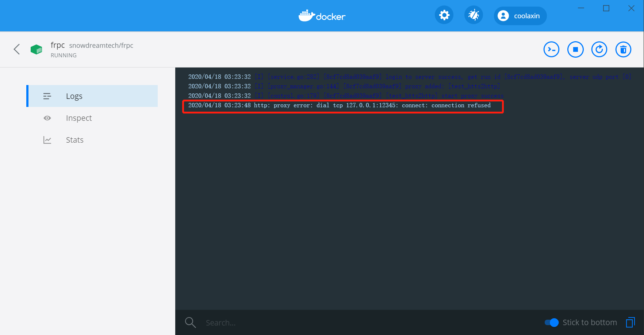
Task: Click the snowdreamtech/frpc image name
Action: pyautogui.click(x=101, y=45)
